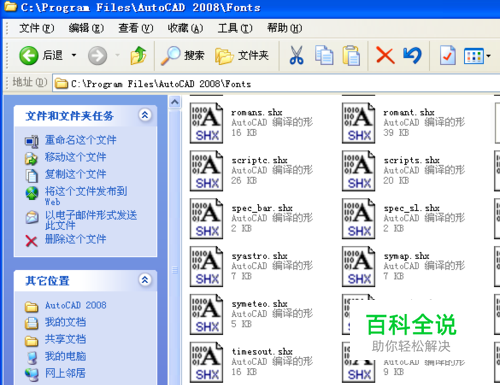Image resolution: width=500 pixels, height=385 pixels.
Task: Click 将这个文件发布到 Web link
Action: 86,196
